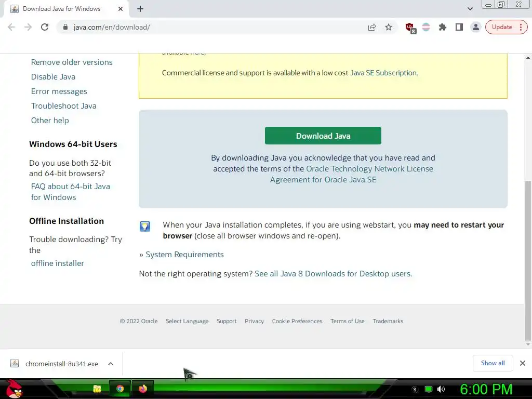
Task: Click the padlock site info icon
Action: point(65,27)
